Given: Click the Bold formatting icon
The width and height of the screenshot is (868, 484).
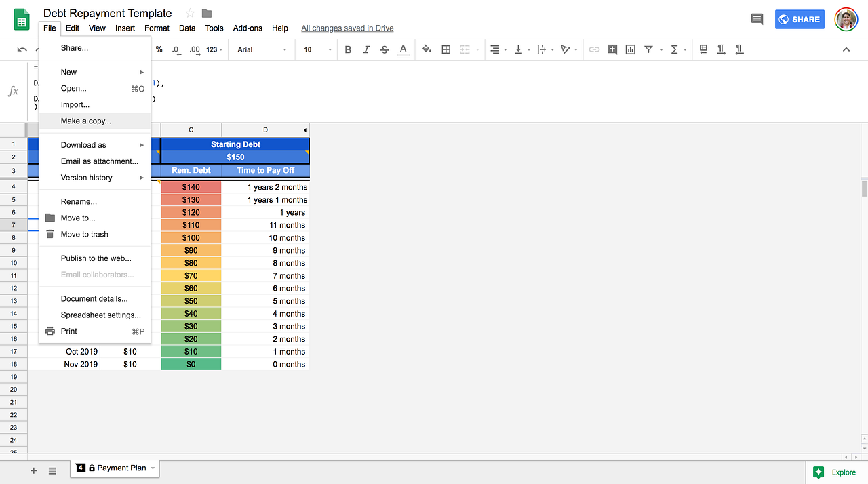Looking at the screenshot, I should coord(348,49).
